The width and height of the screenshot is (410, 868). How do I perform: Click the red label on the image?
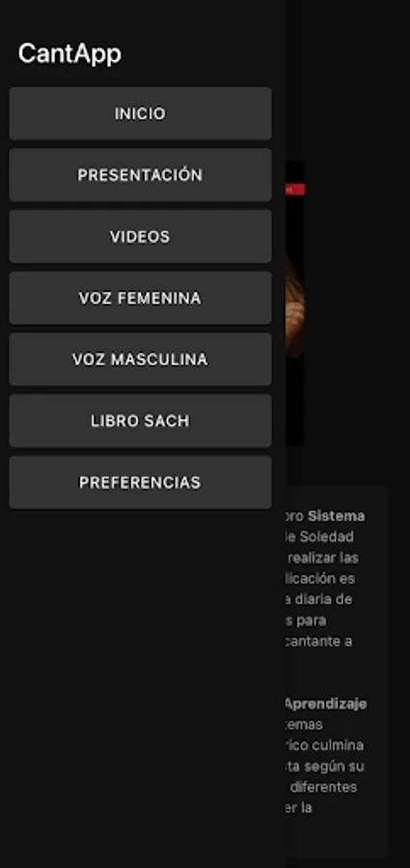tap(295, 189)
